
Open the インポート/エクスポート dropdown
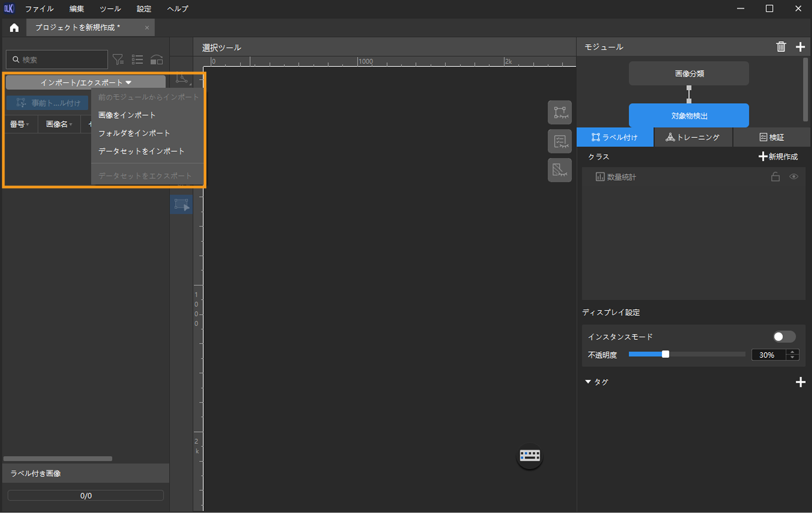(x=86, y=83)
